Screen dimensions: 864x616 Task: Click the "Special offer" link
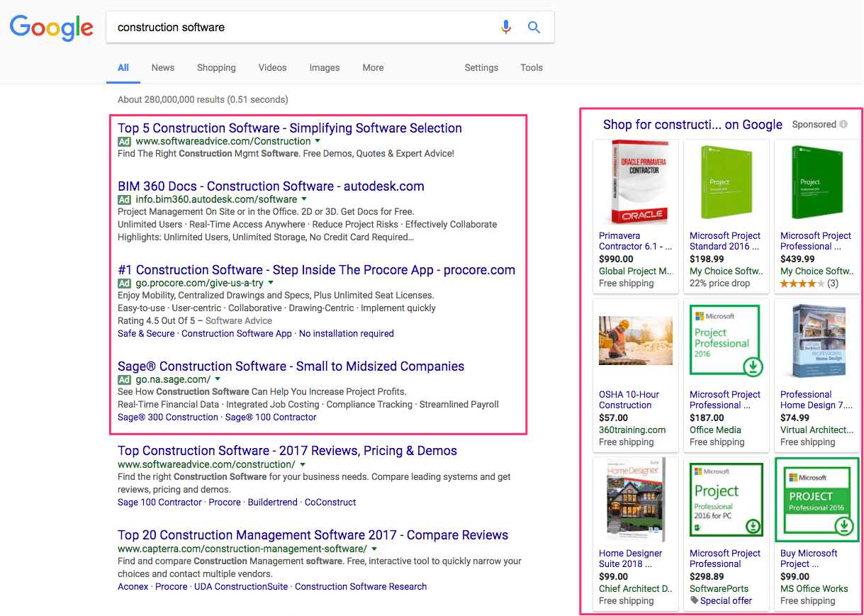[726, 600]
